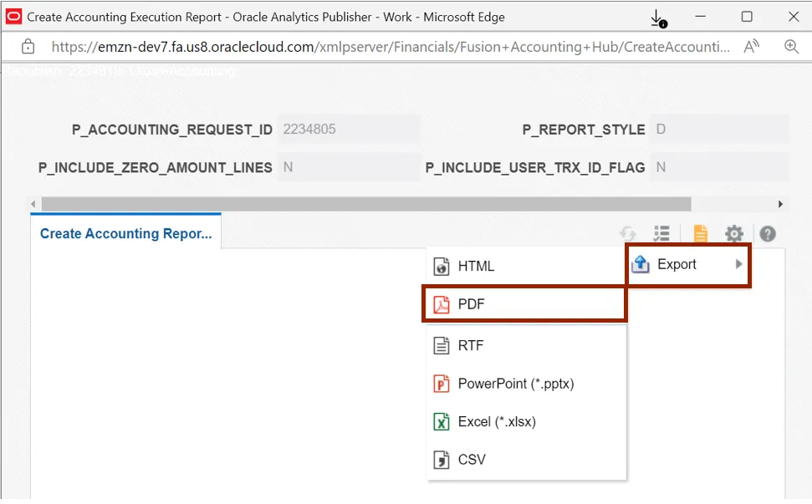Expand the Export submenu arrow
Viewport: 812px width, 504px height.
738,264
